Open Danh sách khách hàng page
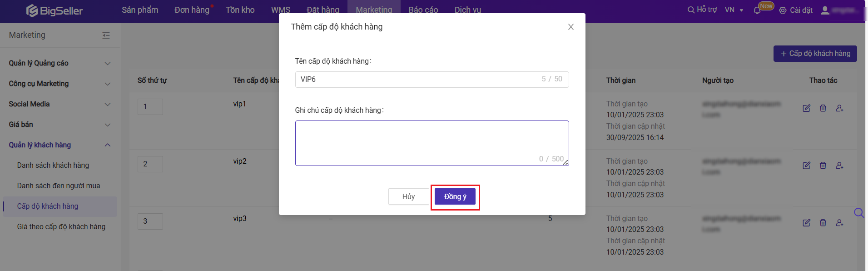 point(53,166)
